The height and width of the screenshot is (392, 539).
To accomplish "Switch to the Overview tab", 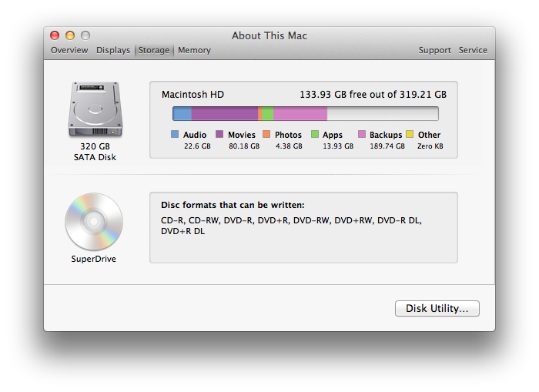I will point(69,50).
